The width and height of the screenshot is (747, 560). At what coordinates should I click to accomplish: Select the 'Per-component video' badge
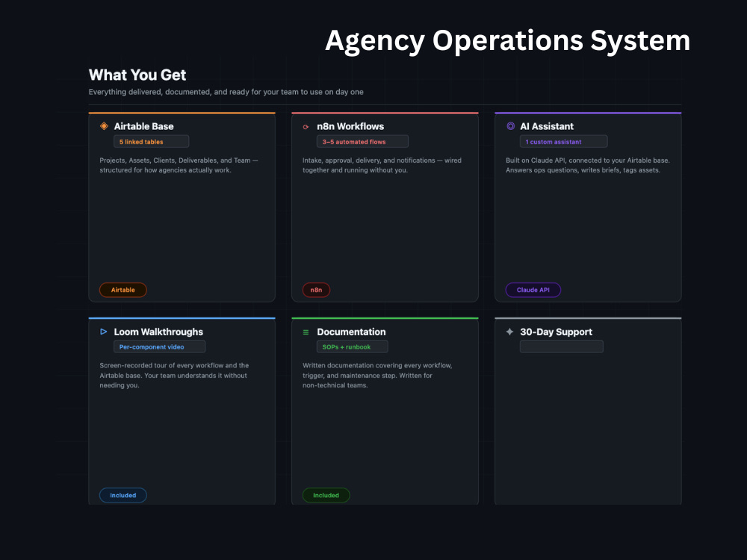click(x=160, y=346)
